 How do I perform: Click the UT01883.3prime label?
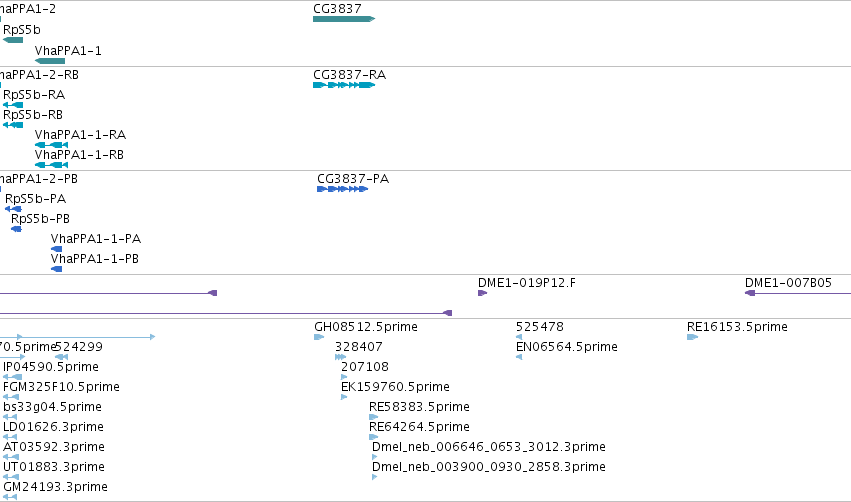[x=54, y=467]
